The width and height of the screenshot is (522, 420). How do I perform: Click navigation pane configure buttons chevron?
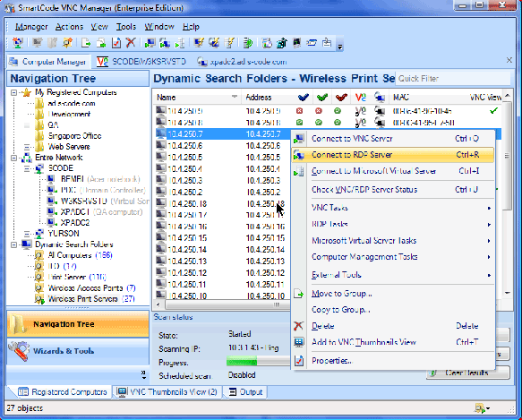(143, 375)
